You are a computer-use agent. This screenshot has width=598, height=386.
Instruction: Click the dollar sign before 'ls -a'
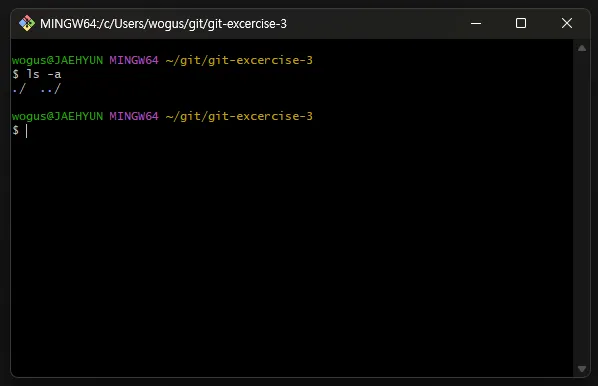click(x=15, y=74)
